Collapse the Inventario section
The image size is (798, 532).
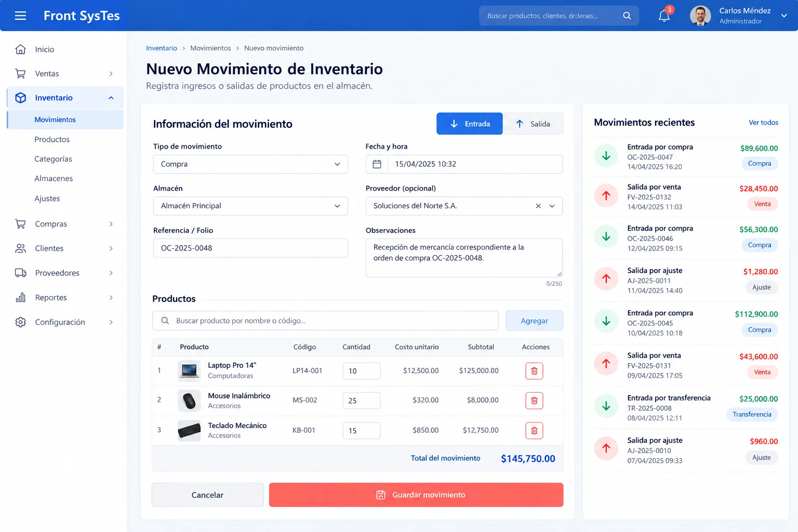(x=111, y=98)
